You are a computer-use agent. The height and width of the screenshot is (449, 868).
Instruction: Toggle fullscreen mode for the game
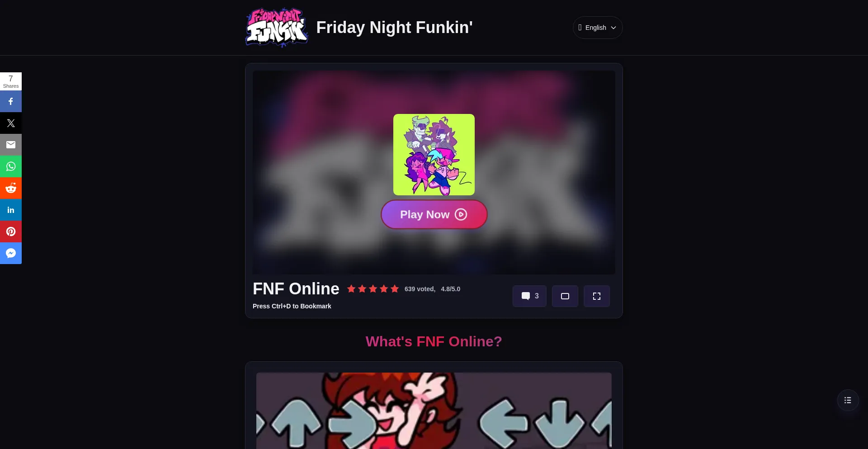click(x=597, y=296)
